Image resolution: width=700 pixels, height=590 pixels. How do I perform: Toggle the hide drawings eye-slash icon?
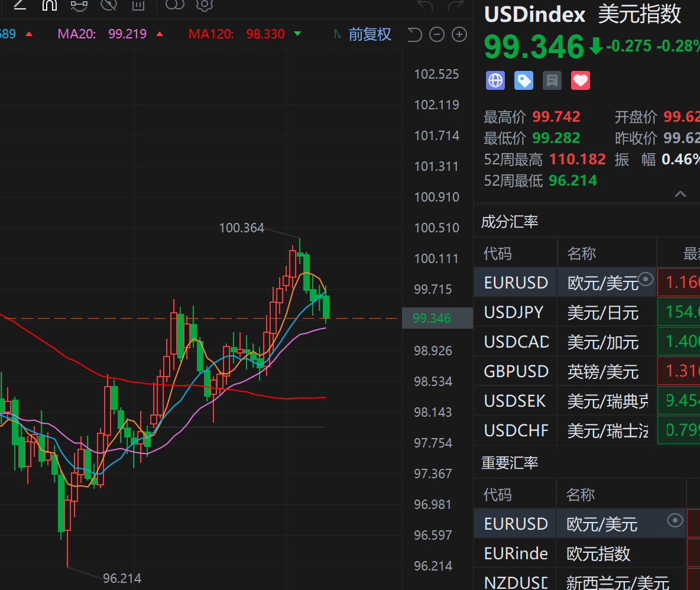(x=109, y=5)
